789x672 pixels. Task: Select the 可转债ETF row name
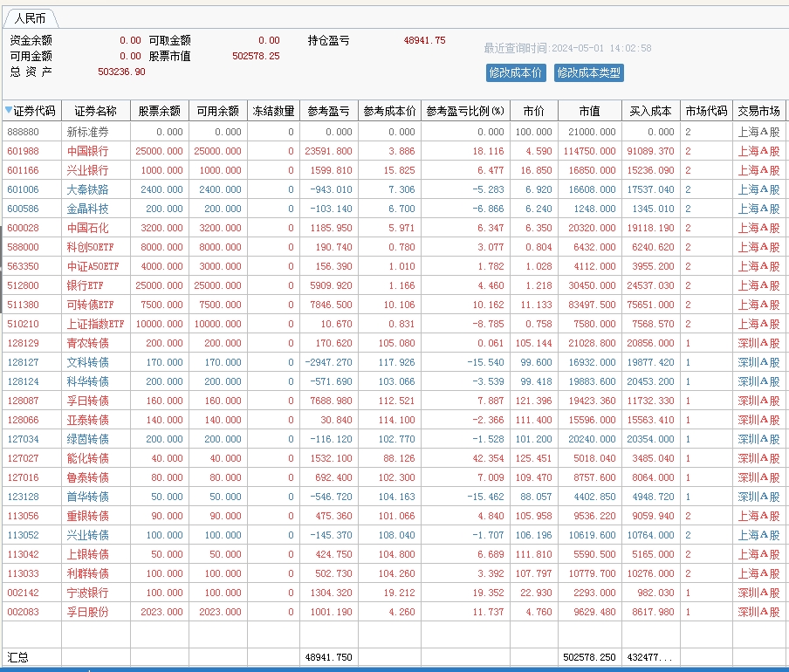(91, 305)
